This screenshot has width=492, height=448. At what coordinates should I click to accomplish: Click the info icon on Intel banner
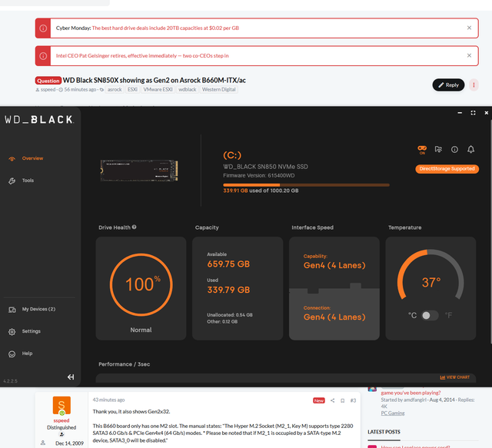43,56
